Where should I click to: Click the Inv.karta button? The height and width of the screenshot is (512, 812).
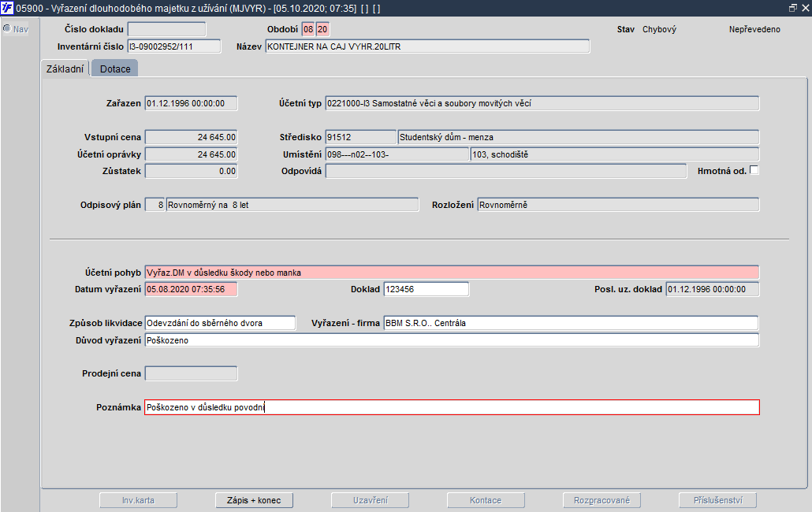(138, 500)
